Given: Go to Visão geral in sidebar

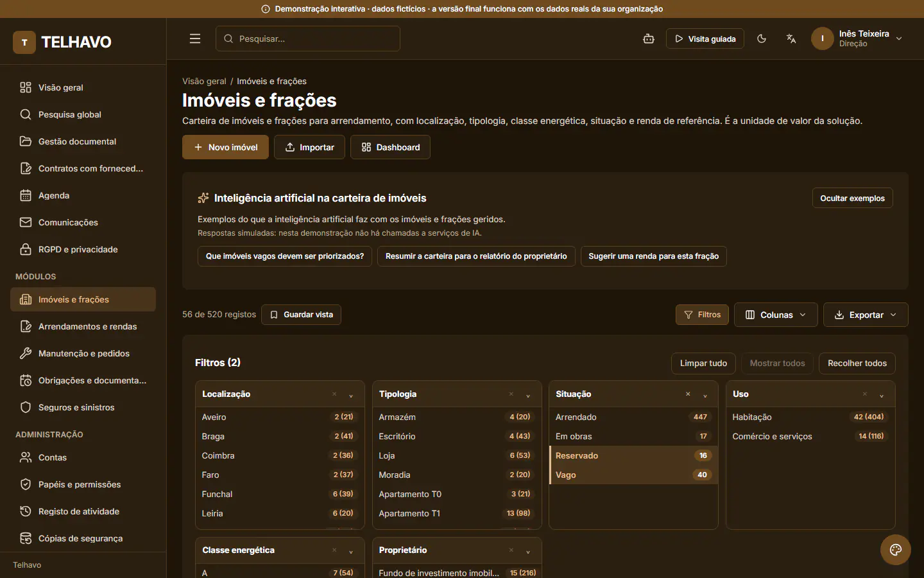Looking at the screenshot, I should pos(83,87).
